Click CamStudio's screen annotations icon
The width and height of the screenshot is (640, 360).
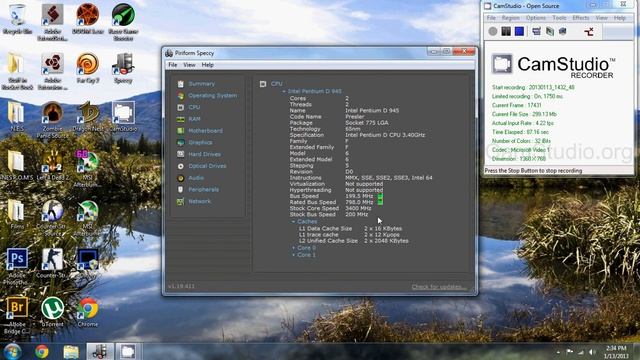563,31
